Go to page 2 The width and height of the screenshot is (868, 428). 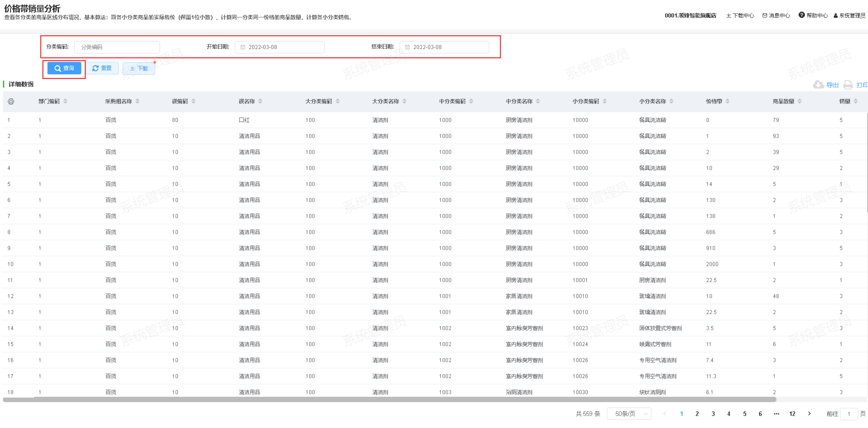coord(697,414)
